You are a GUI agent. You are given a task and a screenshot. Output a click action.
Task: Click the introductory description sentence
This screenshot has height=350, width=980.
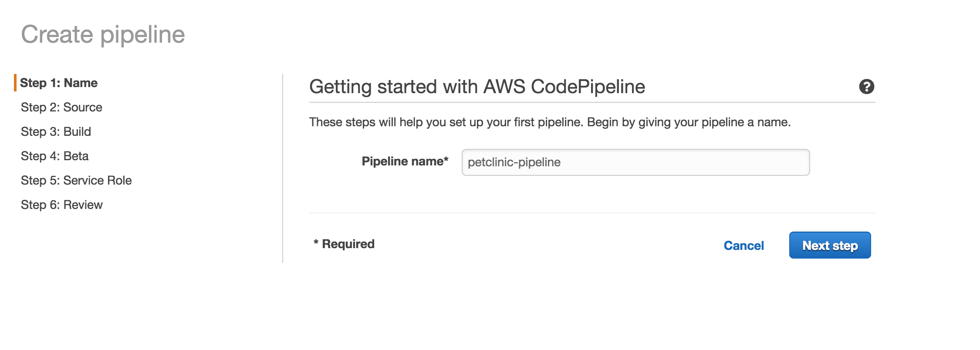(x=550, y=122)
